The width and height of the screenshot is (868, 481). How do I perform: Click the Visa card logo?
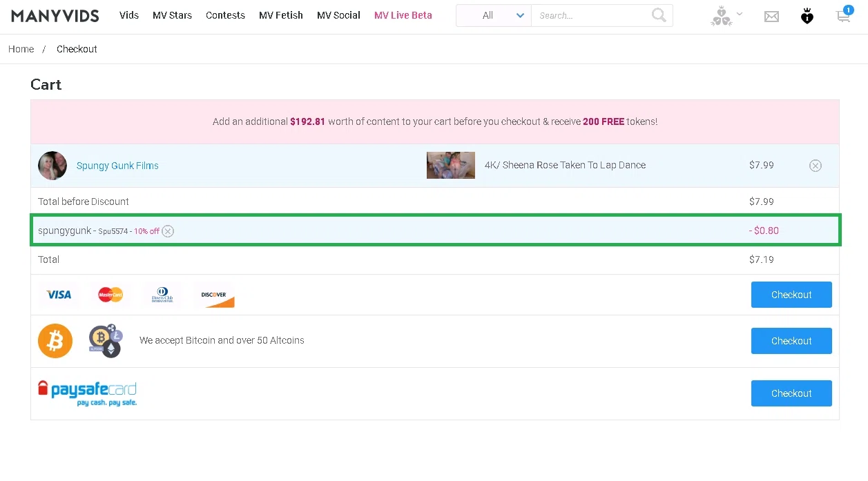pos(59,295)
